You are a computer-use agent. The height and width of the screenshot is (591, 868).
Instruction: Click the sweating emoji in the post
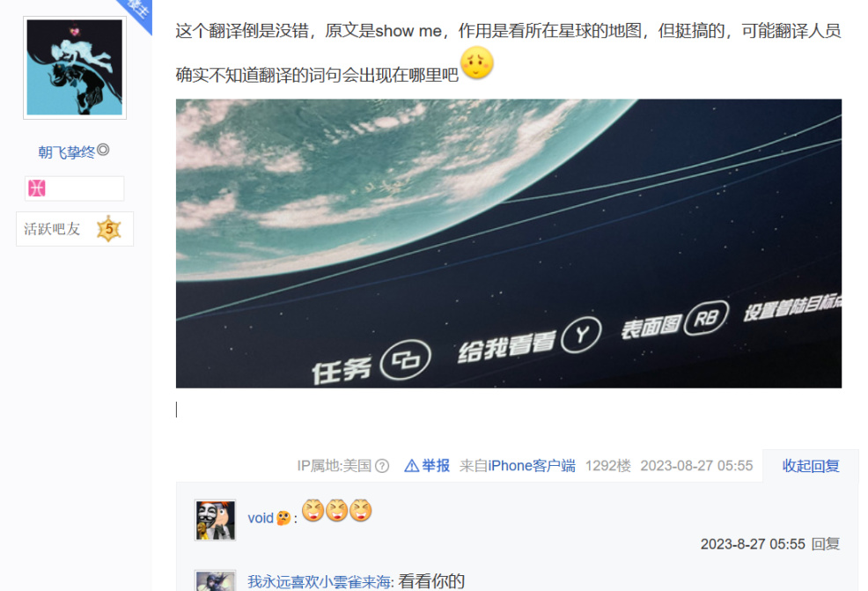pos(476,63)
